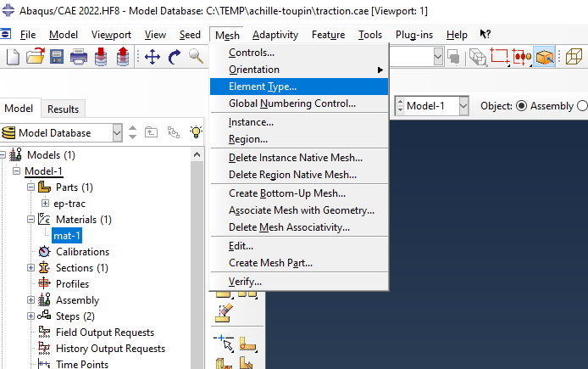588x369 pixels.
Task: Select the Pan View tool
Action: point(153,57)
